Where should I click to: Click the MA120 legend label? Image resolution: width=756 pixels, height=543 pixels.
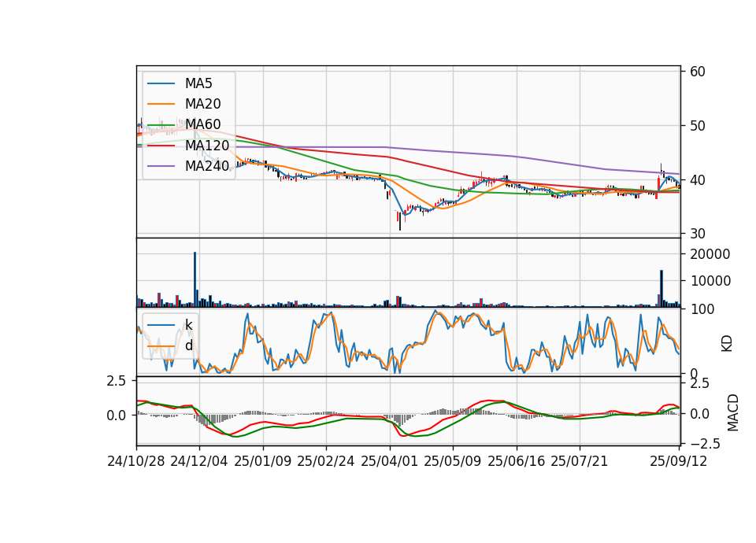pyautogui.click(x=207, y=146)
